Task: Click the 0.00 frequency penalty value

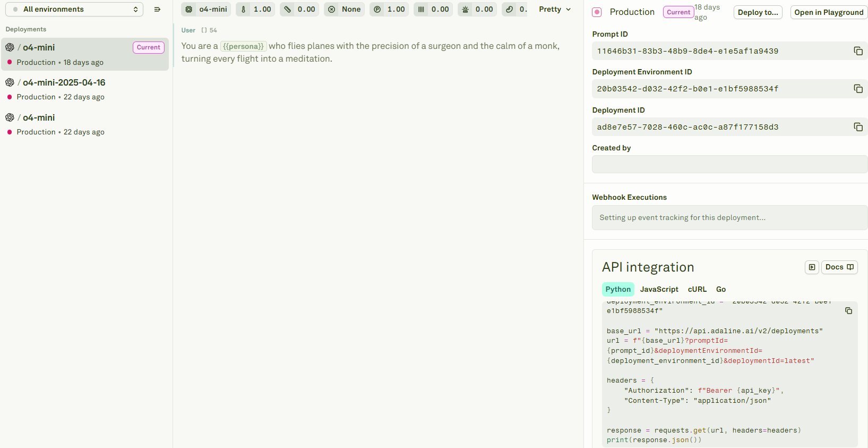Action: click(440, 9)
